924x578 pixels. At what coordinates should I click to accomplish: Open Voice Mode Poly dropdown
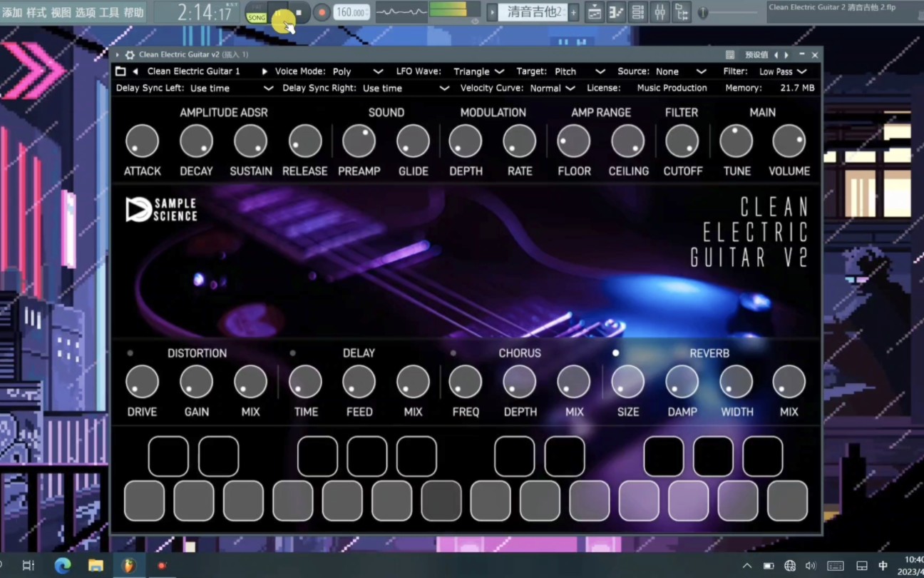click(x=358, y=71)
